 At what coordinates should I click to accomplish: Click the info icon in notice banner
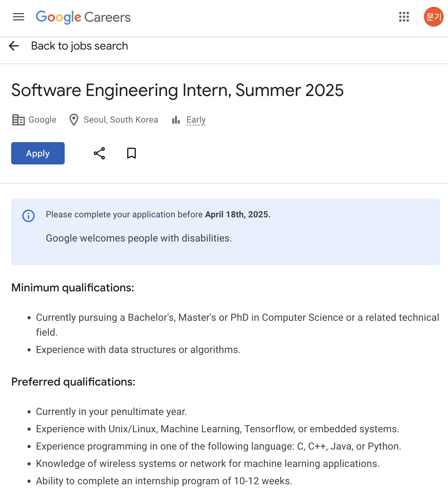tap(28, 216)
